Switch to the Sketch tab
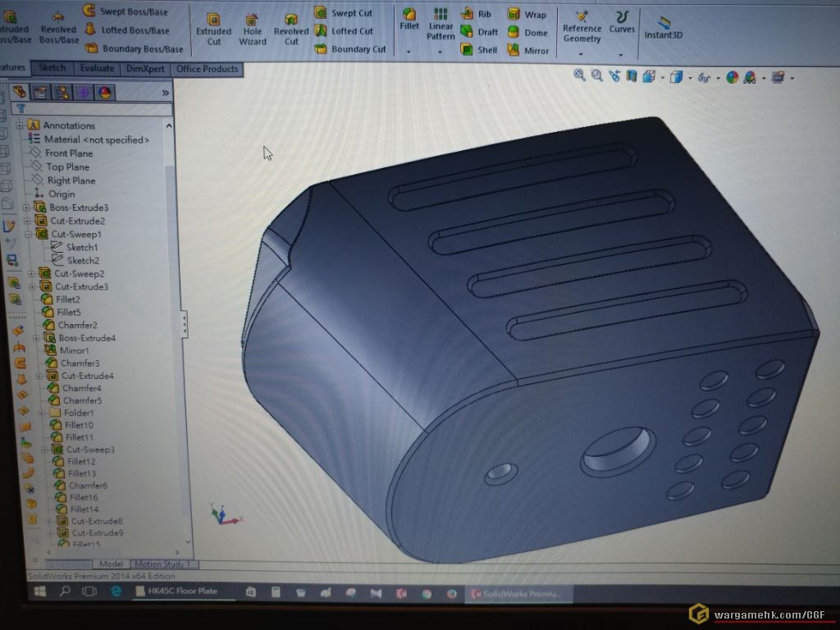840x630 pixels. click(x=52, y=68)
